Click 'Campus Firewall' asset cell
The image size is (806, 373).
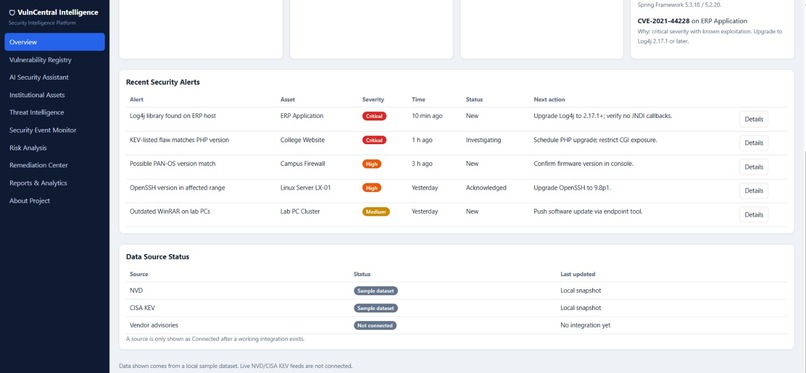tap(302, 164)
